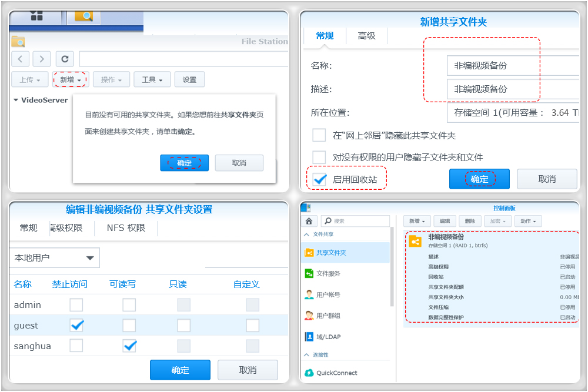588x392 pixels.
Task: Cancel the shared folder edit with 取消
Action: [x=248, y=370]
